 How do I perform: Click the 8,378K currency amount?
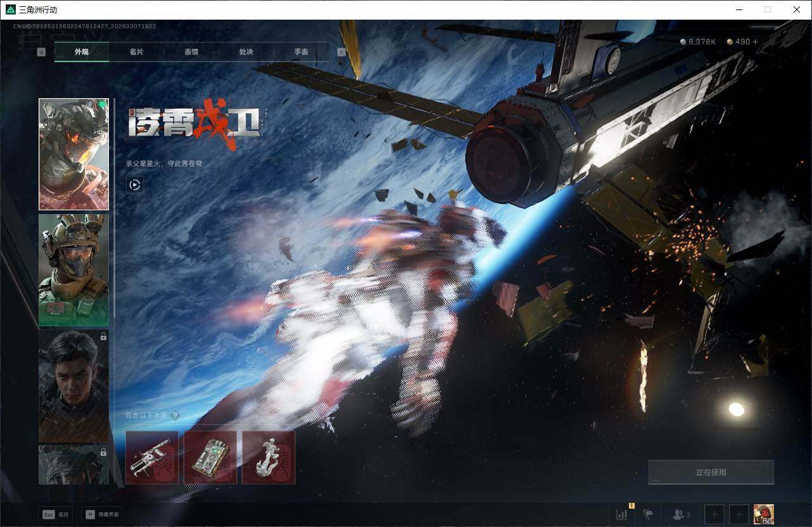(x=702, y=42)
